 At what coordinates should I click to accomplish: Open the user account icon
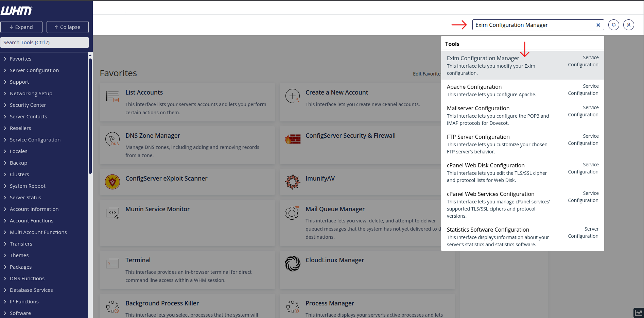(x=628, y=25)
